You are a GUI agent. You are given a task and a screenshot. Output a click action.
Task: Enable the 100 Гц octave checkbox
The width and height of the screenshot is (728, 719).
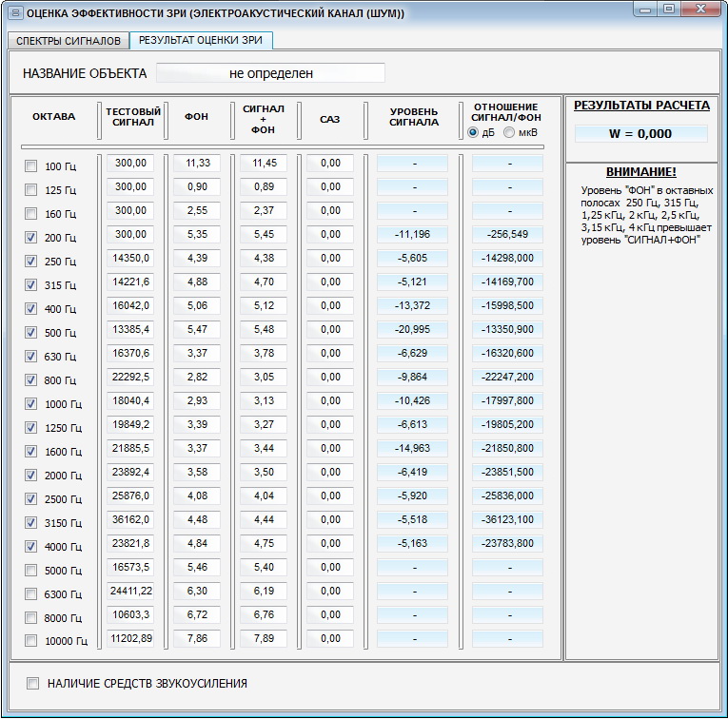coord(31,166)
